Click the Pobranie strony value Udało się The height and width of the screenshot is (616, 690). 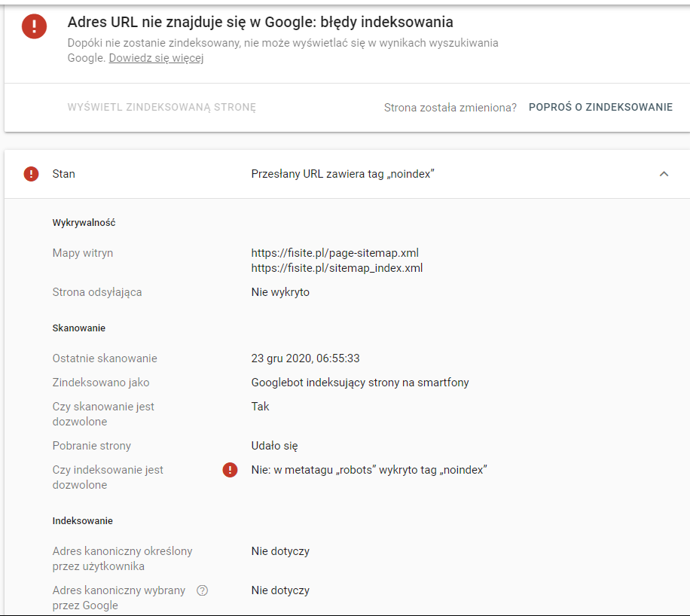[x=275, y=446]
